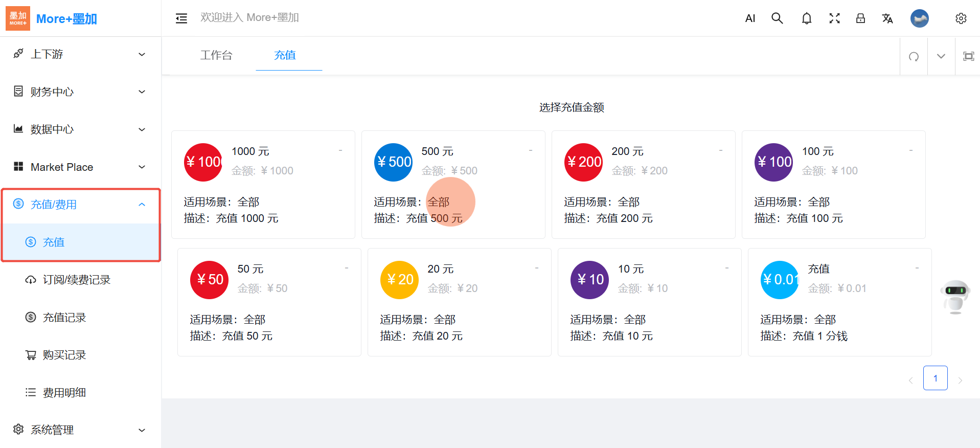Open the notification bell
Screen dimensions: 980x448
[x=806, y=18]
